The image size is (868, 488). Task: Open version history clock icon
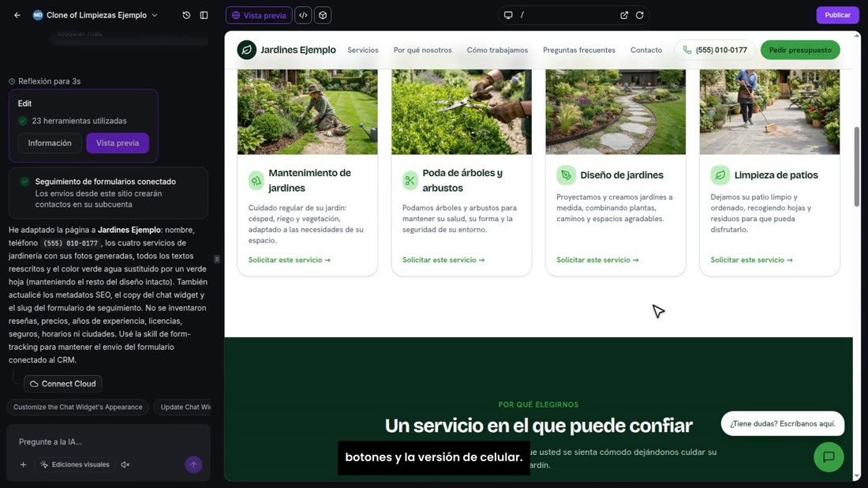(x=186, y=16)
